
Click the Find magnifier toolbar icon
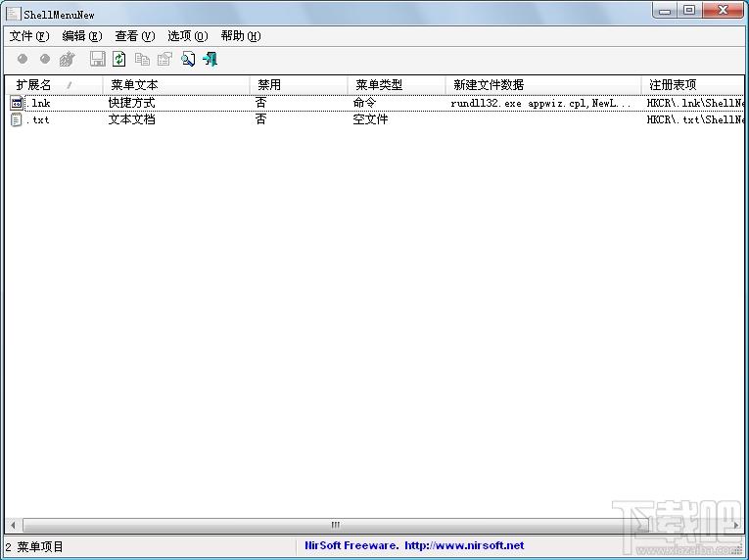[188, 60]
